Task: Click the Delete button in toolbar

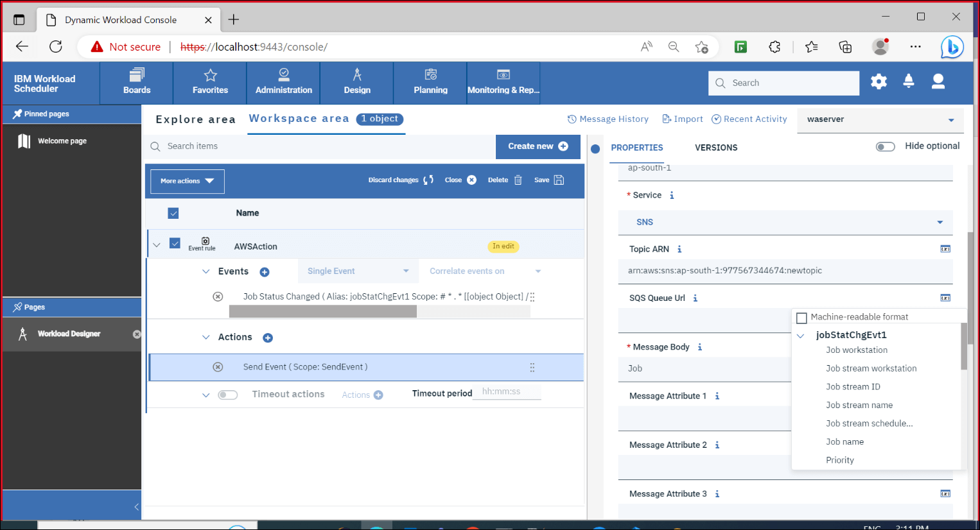Action: coord(505,180)
